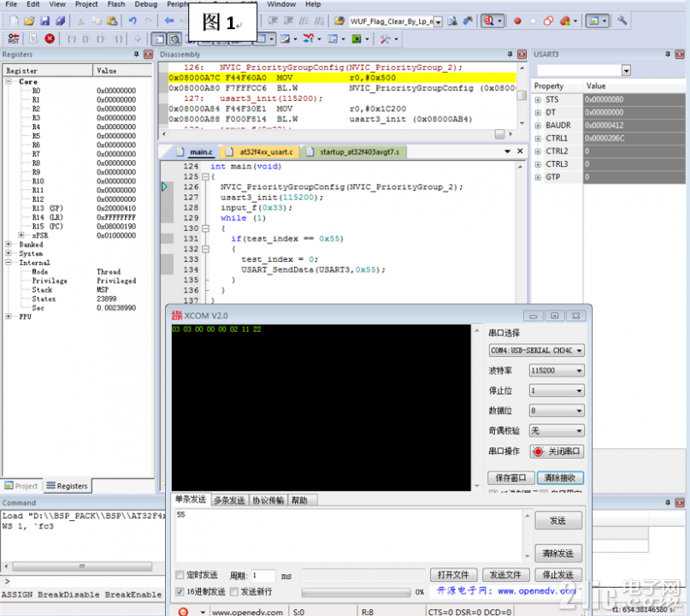The image size is (690, 616).
Task: Insert a breakpoint with the red dot icon
Action: [x=517, y=21]
